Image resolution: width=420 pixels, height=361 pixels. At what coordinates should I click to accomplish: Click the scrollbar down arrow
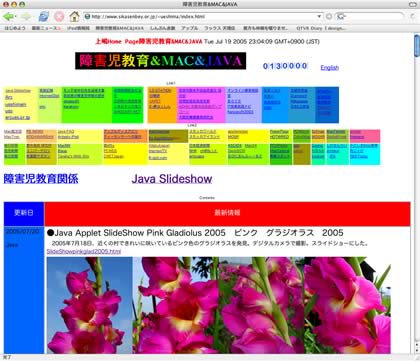click(x=417, y=350)
